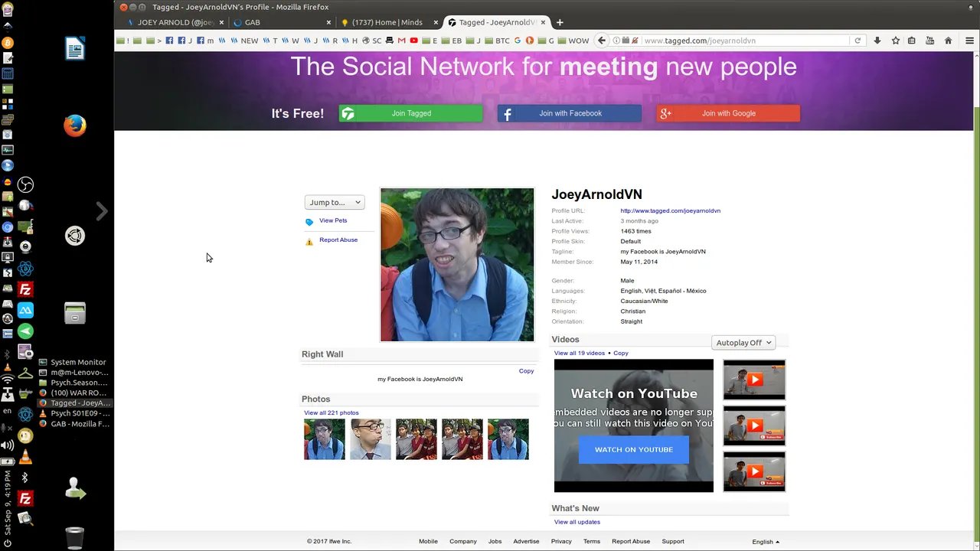Image resolution: width=980 pixels, height=551 pixels.
Task: Open the View Pets link
Action: [x=333, y=220]
